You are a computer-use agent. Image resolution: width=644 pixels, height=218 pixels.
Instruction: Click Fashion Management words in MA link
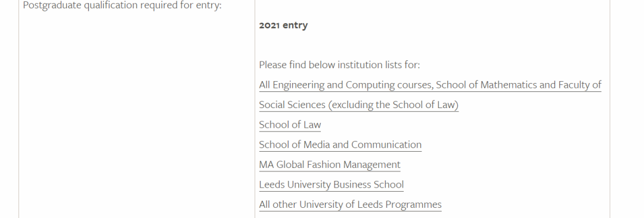(353, 164)
